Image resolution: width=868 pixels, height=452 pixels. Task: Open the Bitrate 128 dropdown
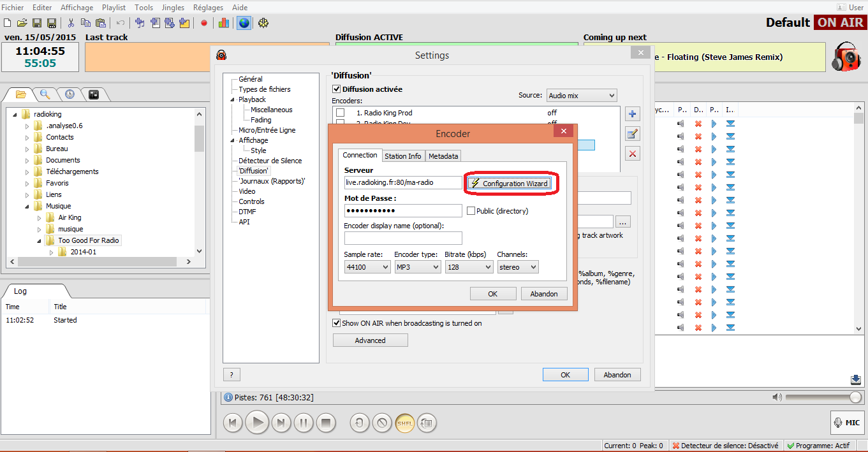pos(468,267)
